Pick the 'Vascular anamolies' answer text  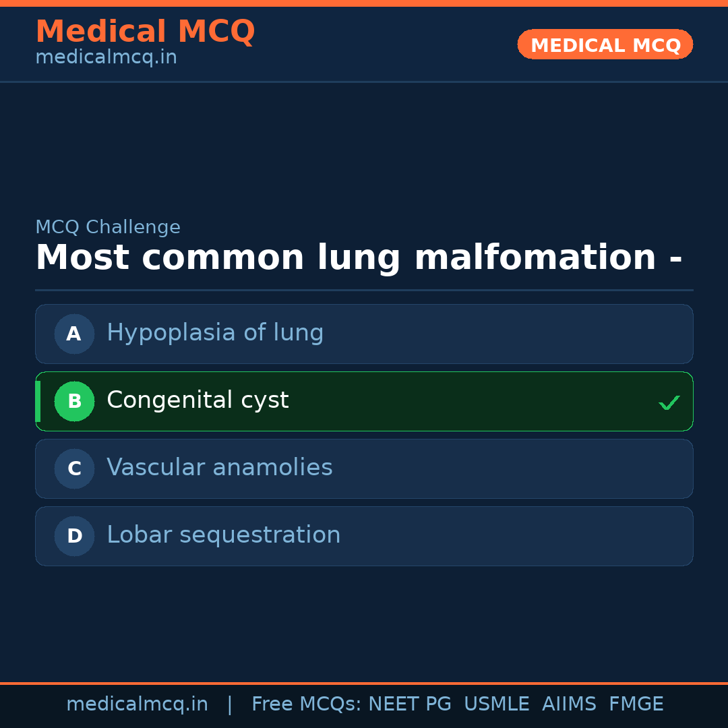pos(220,468)
